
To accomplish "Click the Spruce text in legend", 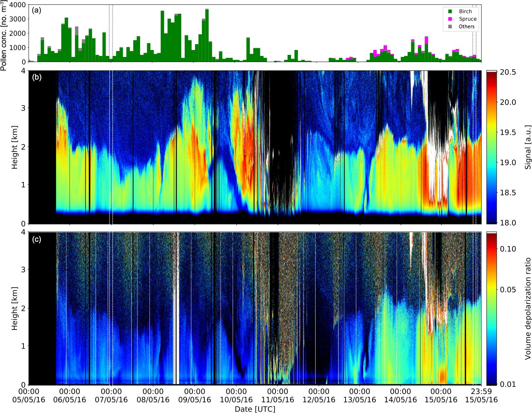I will pyautogui.click(x=467, y=19).
